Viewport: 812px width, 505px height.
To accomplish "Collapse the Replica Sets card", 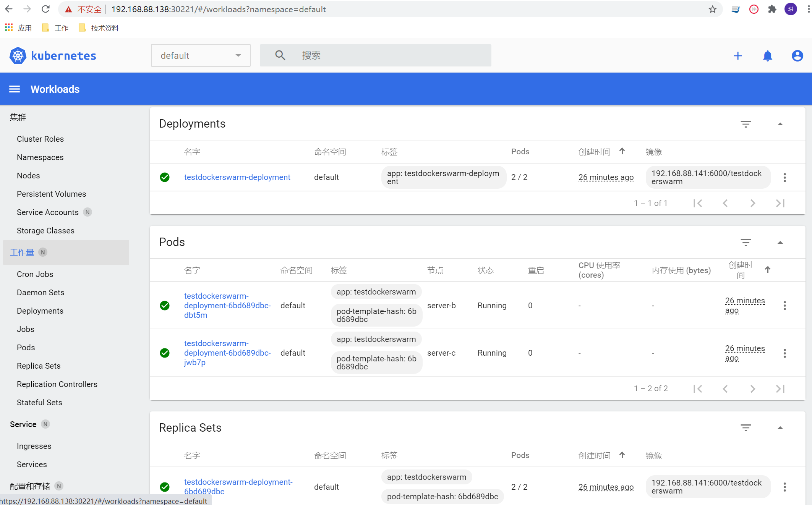I will click(x=780, y=428).
